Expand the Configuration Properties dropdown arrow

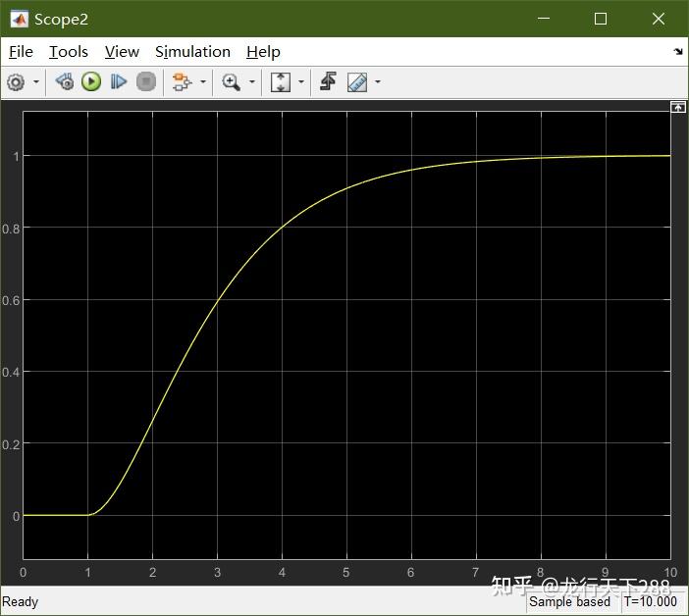point(36,82)
